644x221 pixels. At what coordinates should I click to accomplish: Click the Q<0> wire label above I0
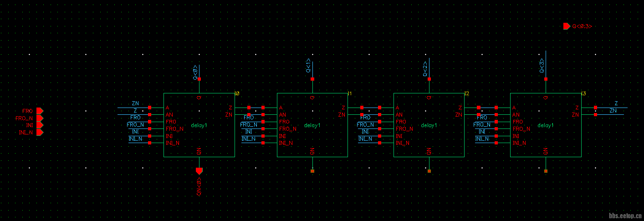pyautogui.click(x=195, y=72)
